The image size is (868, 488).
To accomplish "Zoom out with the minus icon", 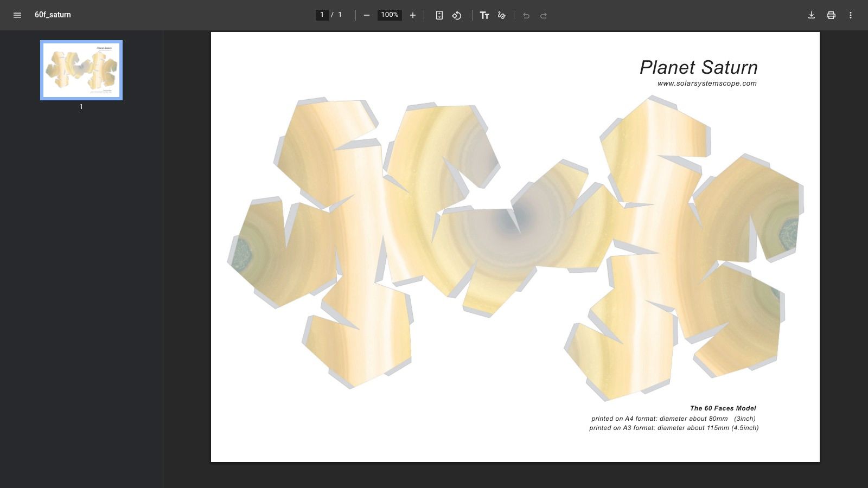I will coord(367,15).
